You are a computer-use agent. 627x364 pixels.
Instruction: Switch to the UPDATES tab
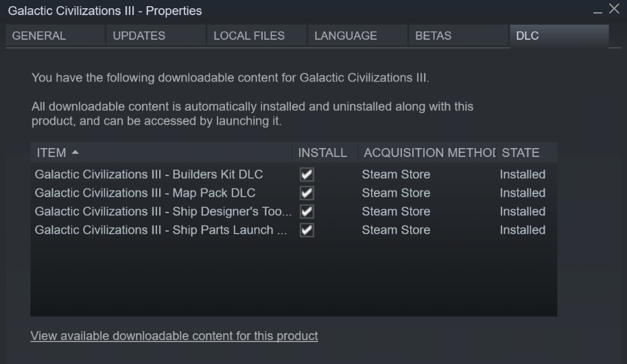139,36
